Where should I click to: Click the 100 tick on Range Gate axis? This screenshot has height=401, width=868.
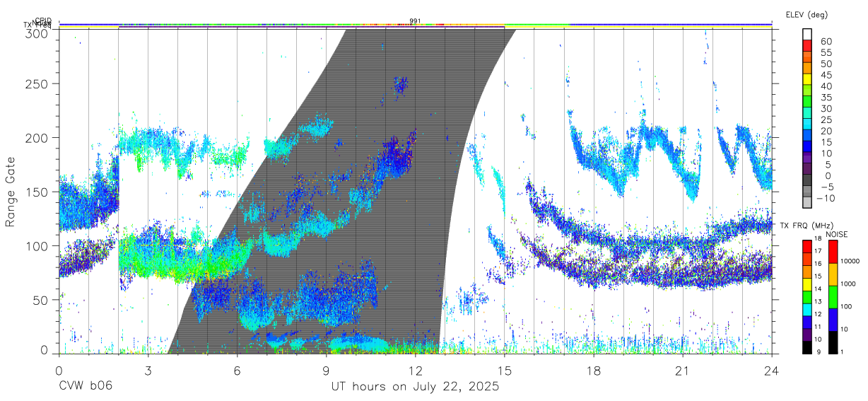[38, 245]
